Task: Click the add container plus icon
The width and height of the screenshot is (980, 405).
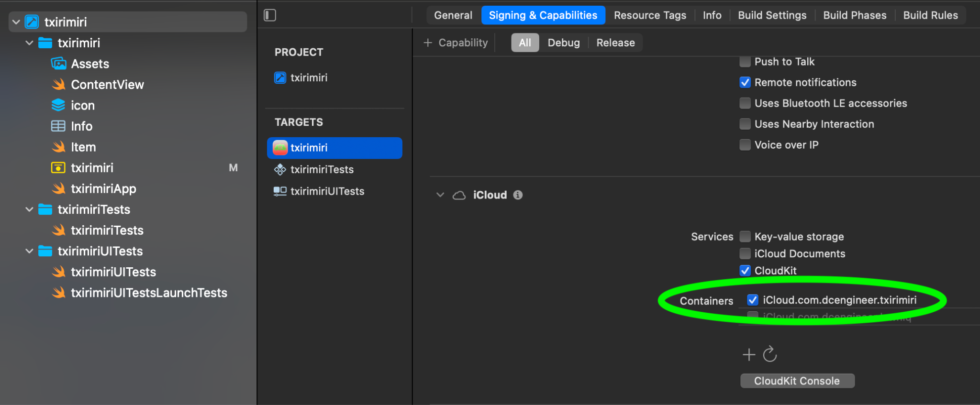Action: click(749, 354)
